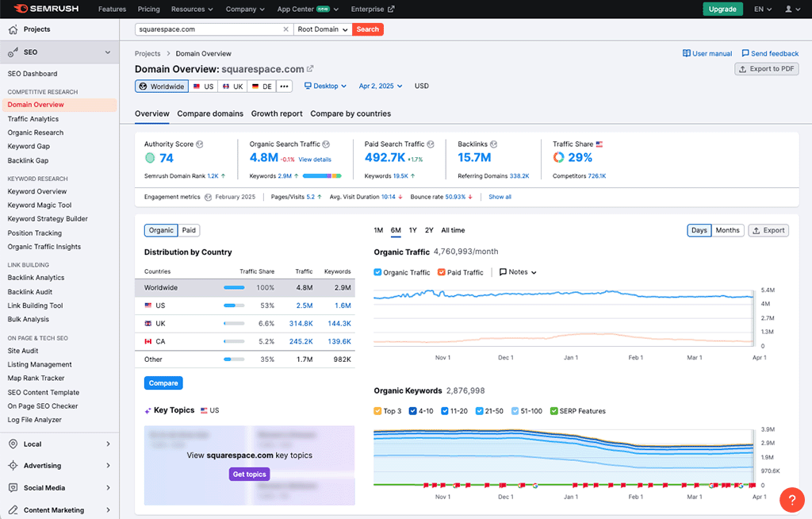Expand Local sidebar section chevron

pyautogui.click(x=108, y=444)
